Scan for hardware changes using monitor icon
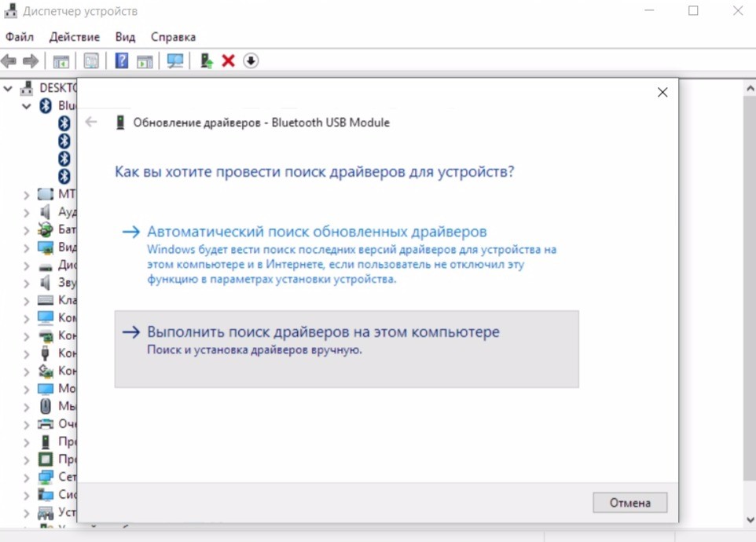Viewport: 756px width, 542px height. 175,60
